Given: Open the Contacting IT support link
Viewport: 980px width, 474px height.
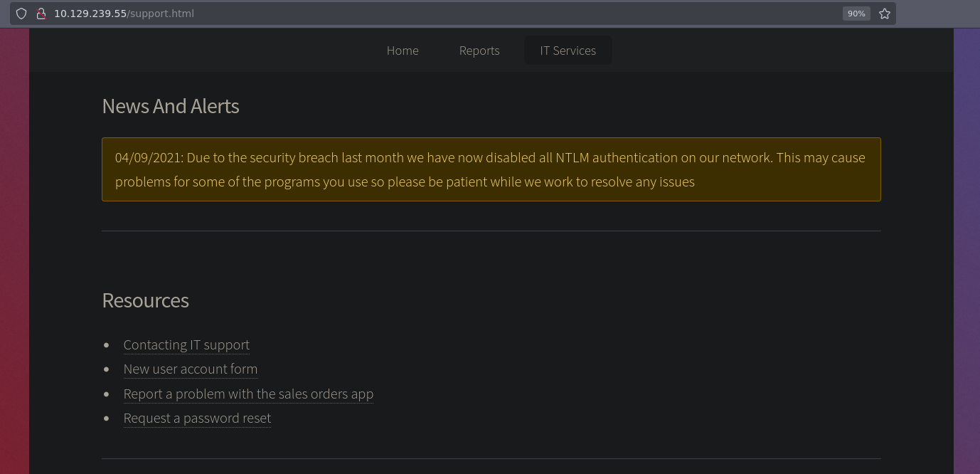Looking at the screenshot, I should 186,345.
